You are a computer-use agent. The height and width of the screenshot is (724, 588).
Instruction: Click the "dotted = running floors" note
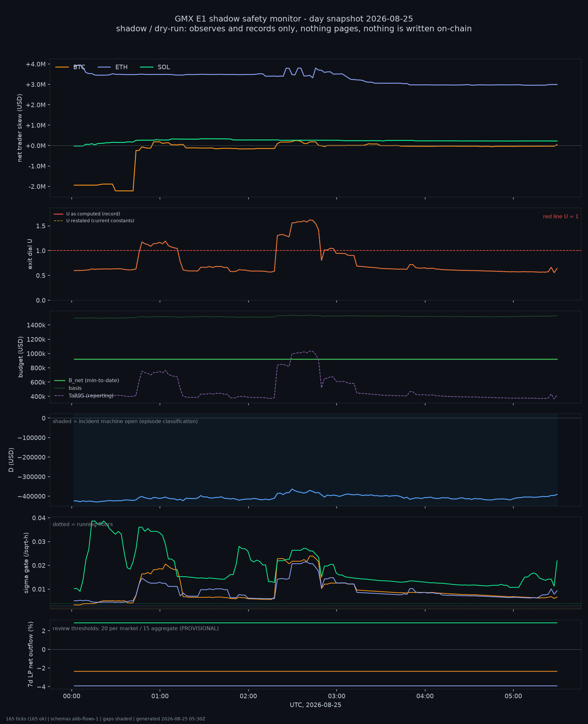[83, 525]
